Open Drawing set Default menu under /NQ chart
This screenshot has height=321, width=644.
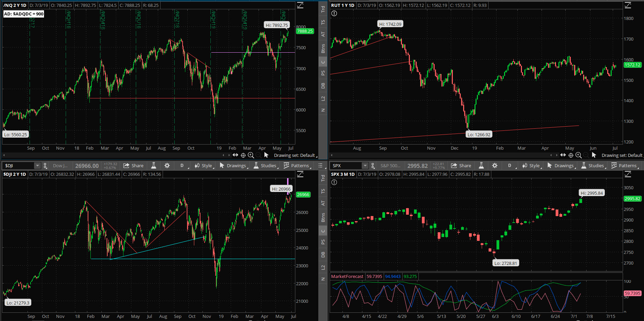click(295, 155)
